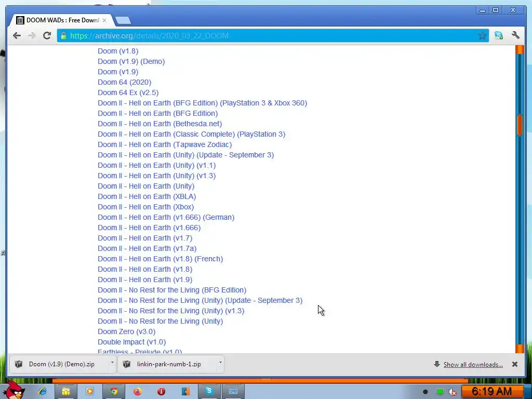
Task: Open Doom II Hell on Earth (XBLA) link
Action: coord(147,196)
